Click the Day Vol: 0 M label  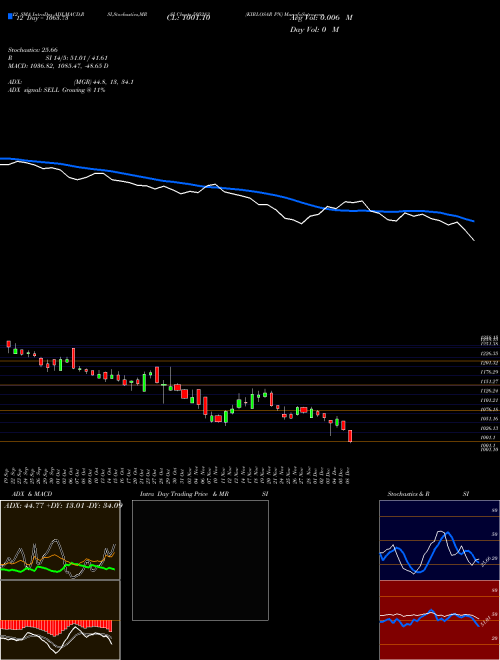[x=314, y=30]
